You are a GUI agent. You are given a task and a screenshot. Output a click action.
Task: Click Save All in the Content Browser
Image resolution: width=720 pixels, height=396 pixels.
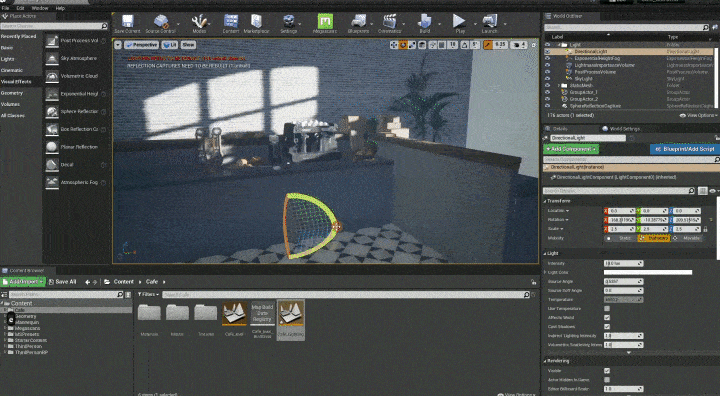pos(62,282)
